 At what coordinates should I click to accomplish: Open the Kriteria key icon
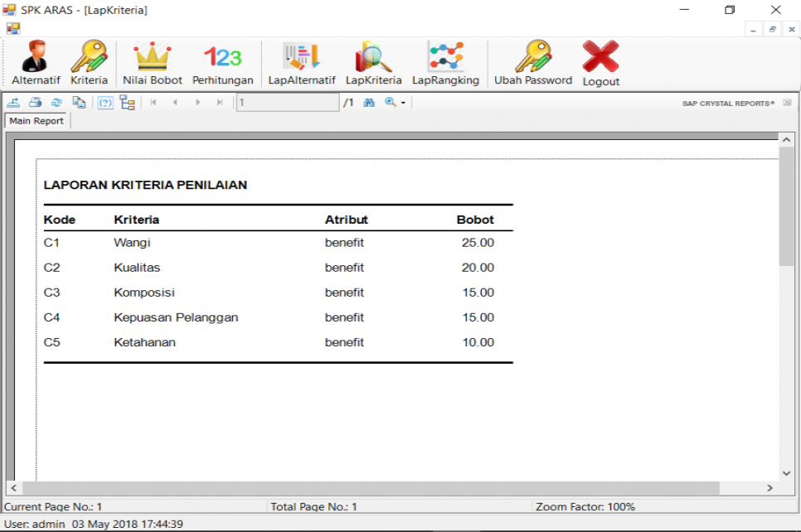tap(89, 64)
